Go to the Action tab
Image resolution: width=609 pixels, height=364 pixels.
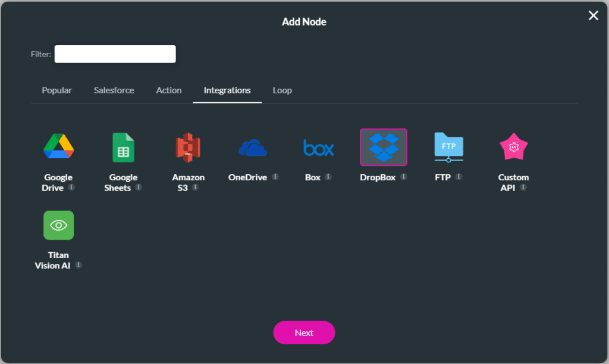click(x=169, y=90)
